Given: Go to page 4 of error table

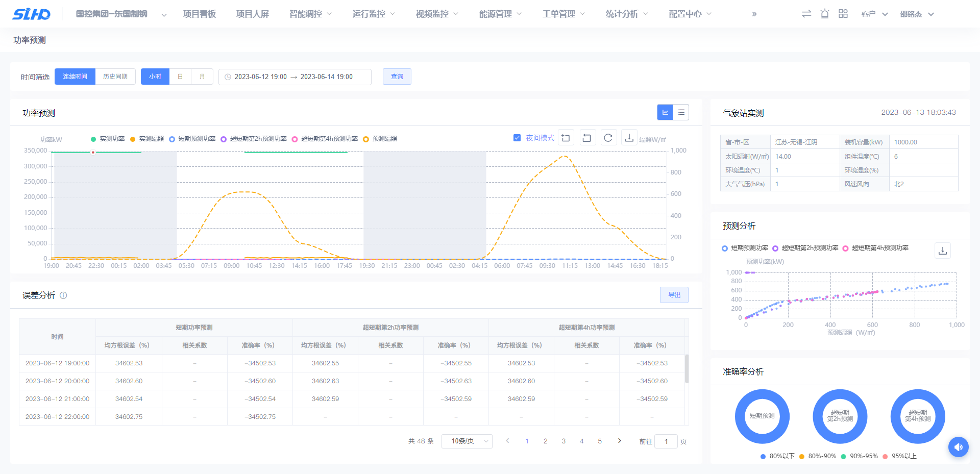Looking at the screenshot, I should (x=581, y=441).
